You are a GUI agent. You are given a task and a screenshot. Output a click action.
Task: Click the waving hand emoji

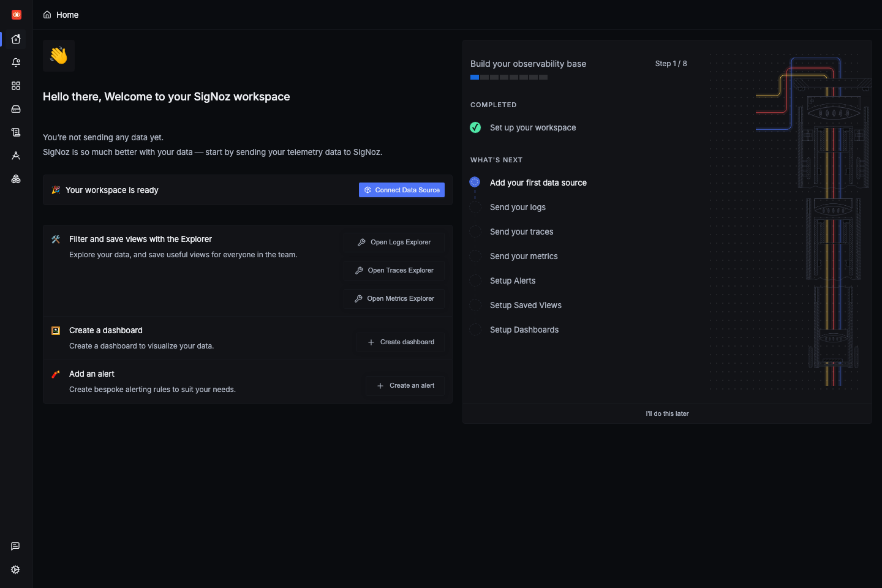coord(59,56)
